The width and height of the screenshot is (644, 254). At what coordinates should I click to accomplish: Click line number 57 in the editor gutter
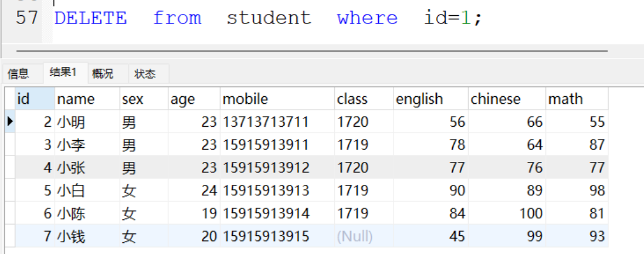pos(27,18)
